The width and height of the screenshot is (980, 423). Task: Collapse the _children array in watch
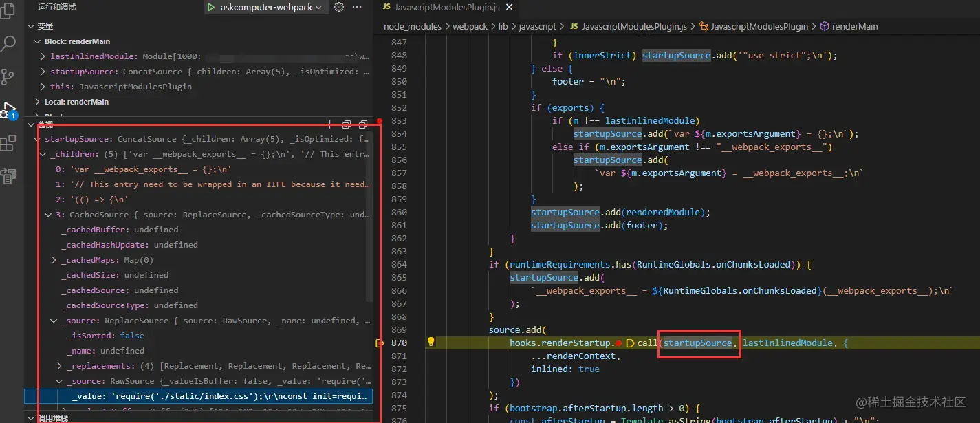43,154
